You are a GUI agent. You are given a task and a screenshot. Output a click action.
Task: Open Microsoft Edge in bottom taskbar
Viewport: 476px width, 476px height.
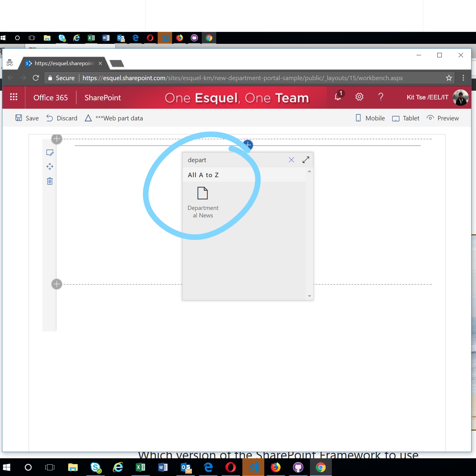pos(208,467)
